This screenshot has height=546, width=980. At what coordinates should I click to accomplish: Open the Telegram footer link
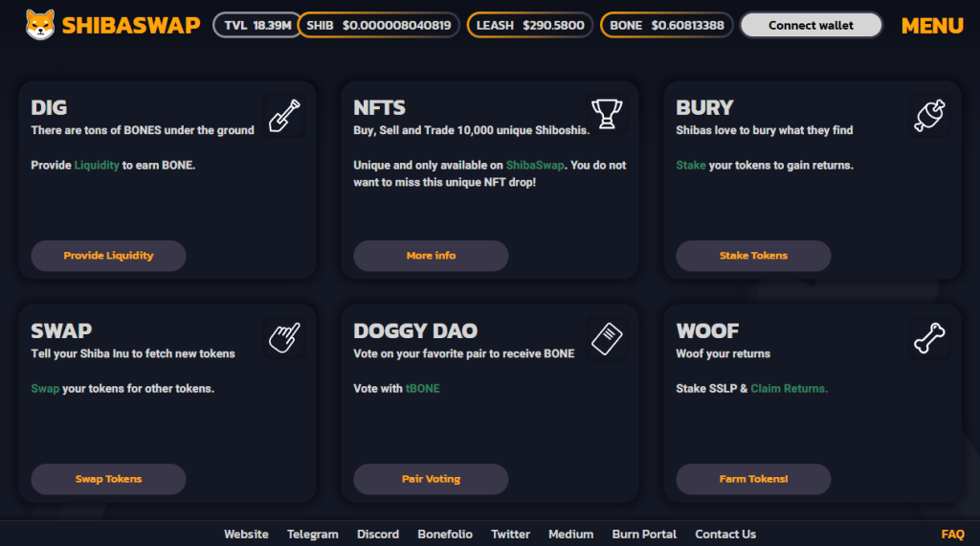[x=313, y=535]
